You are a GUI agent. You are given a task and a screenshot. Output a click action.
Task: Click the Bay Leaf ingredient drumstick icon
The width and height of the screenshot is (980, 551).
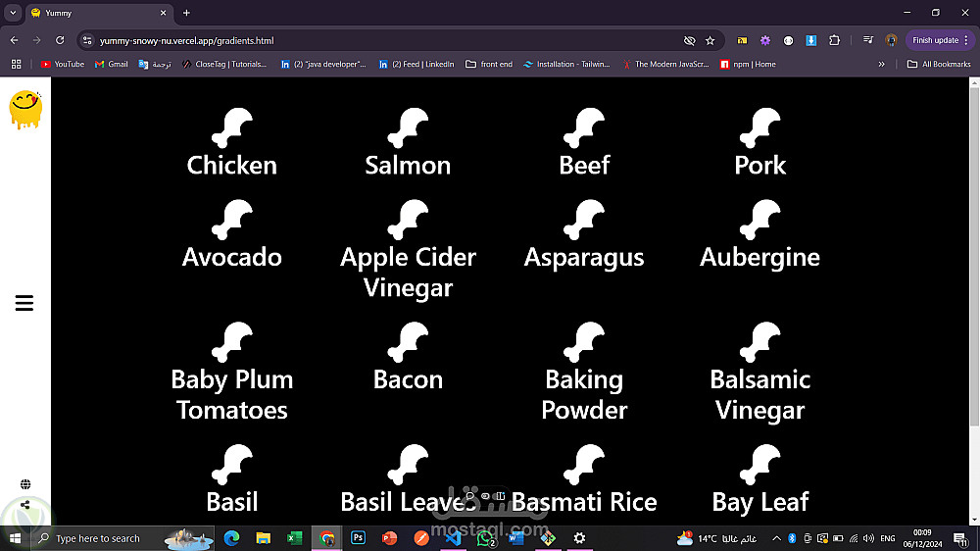pyautogui.click(x=760, y=465)
